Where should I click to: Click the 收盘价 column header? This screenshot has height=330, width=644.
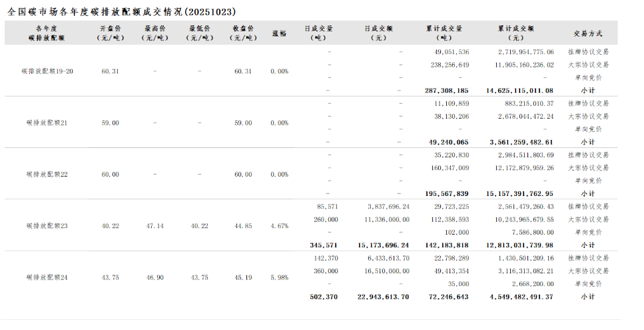pyautogui.click(x=243, y=33)
